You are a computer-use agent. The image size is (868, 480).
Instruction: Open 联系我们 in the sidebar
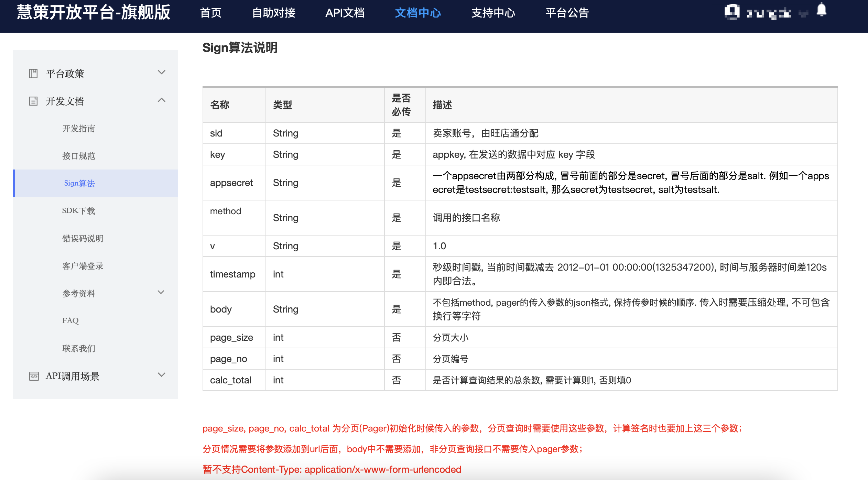pos(79,349)
